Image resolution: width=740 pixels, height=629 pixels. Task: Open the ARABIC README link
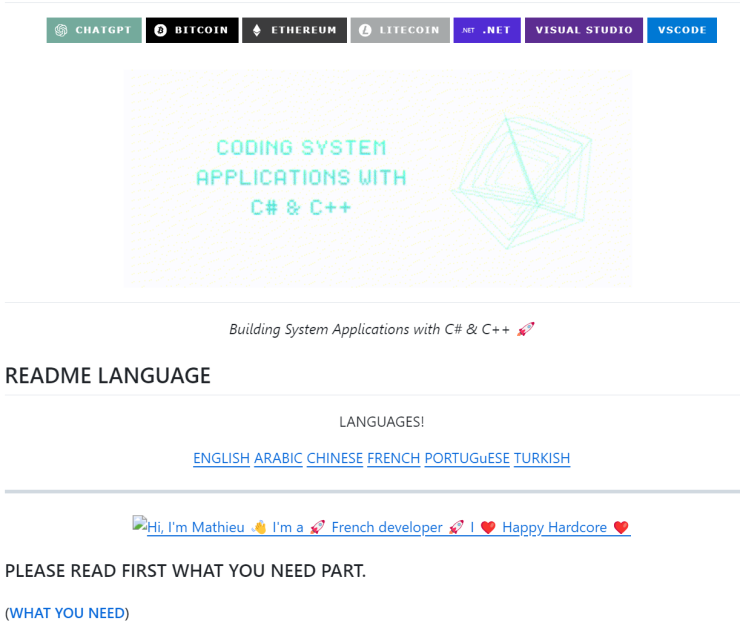(278, 458)
